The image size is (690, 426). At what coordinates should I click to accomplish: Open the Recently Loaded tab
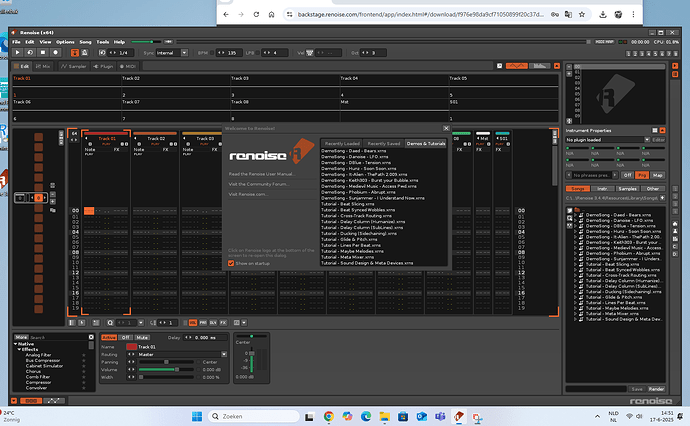tap(342, 143)
